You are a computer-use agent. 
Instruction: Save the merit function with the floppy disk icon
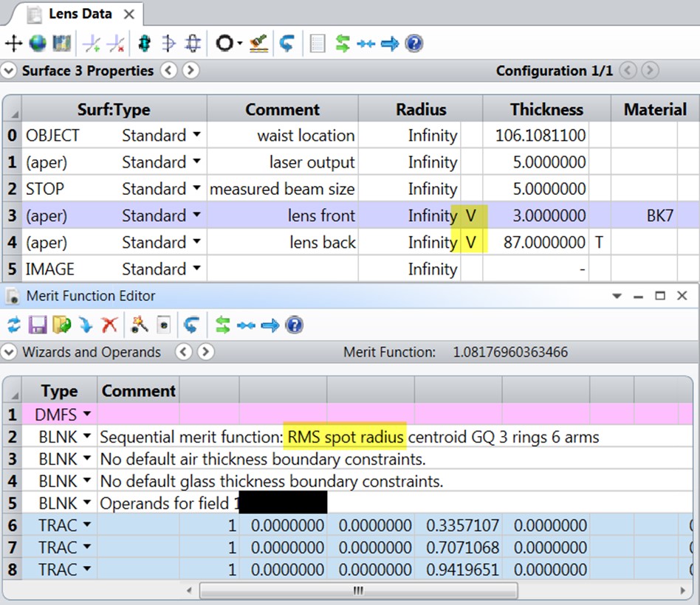(38, 325)
